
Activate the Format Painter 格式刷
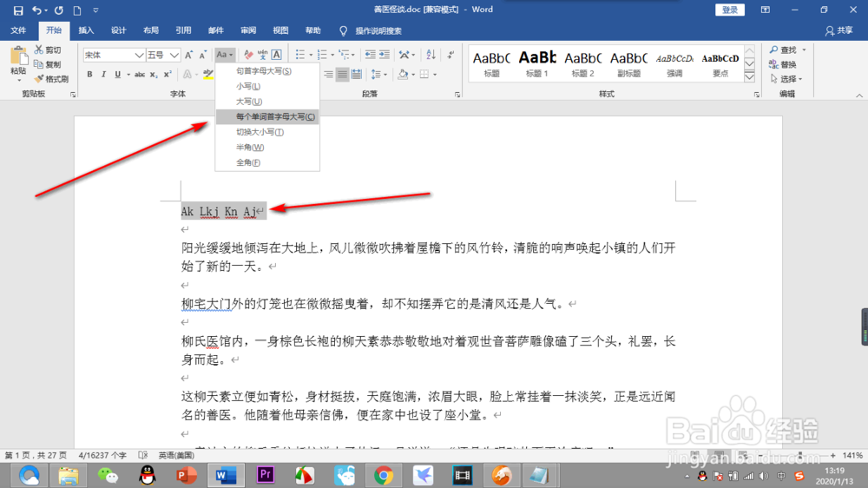click(x=51, y=79)
